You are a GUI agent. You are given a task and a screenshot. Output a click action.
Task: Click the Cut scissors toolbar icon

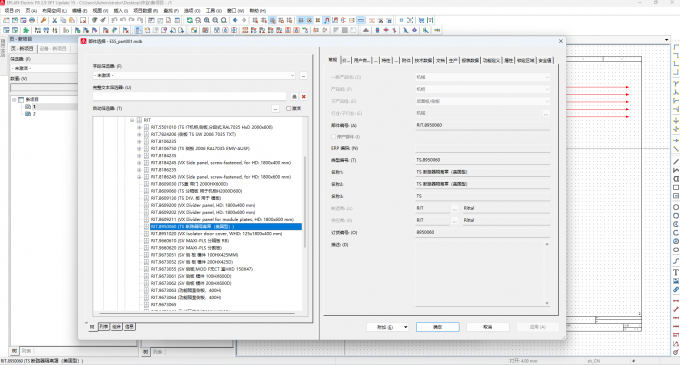pos(55,20)
